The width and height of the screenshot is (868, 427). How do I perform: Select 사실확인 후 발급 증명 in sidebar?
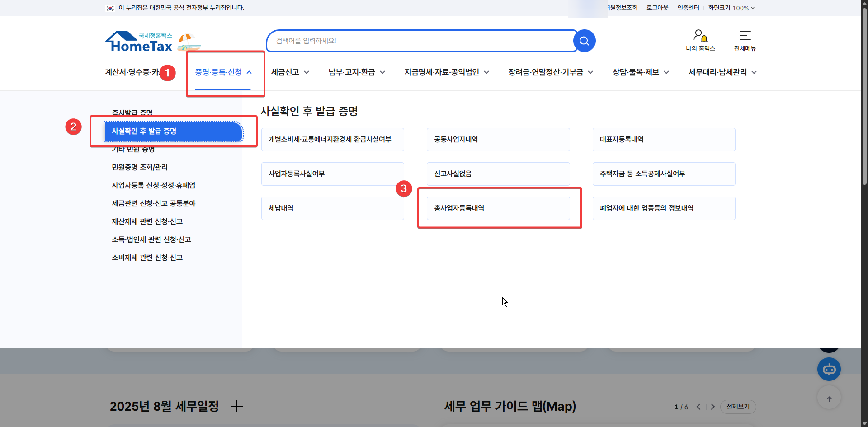pos(145,131)
